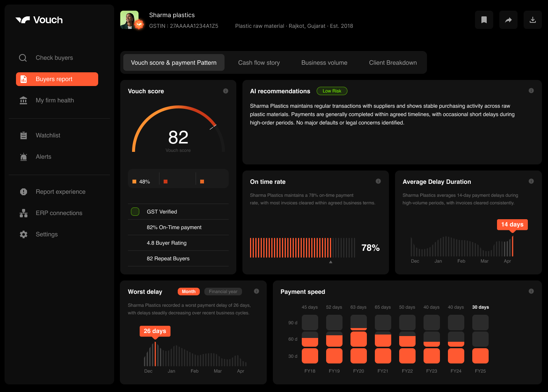Click the on-time rate progress bar
This screenshot has height=392, width=548.
[x=303, y=248]
